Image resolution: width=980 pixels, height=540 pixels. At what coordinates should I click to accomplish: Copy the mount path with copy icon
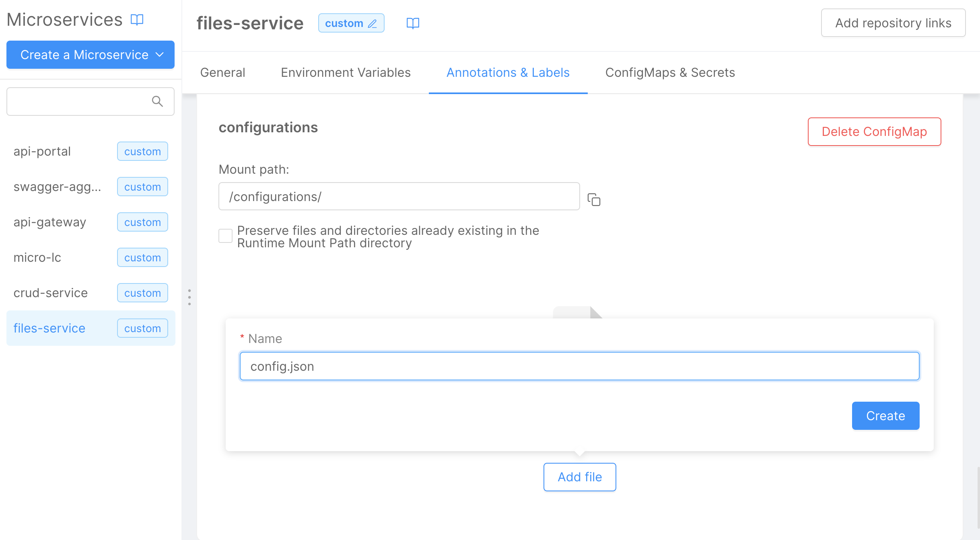(594, 199)
